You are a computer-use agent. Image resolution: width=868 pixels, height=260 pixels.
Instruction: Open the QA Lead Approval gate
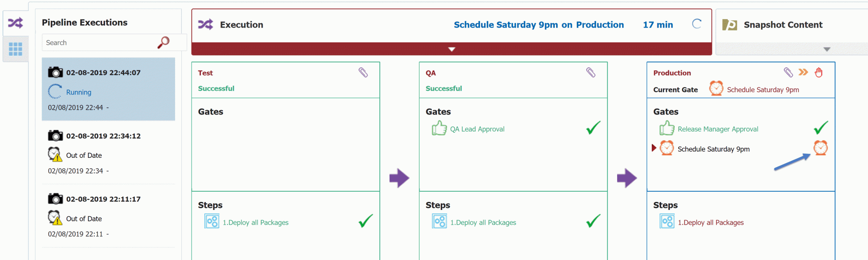click(x=477, y=129)
